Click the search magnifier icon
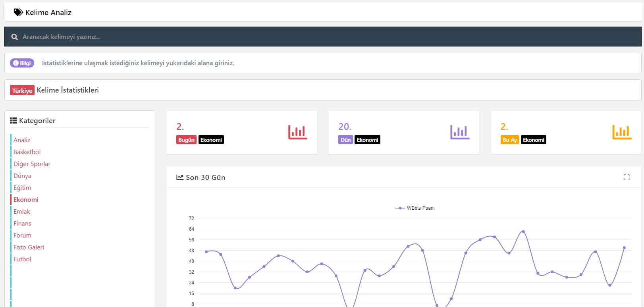The height and width of the screenshot is (307, 644). pyautogui.click(x=15, y=37)
